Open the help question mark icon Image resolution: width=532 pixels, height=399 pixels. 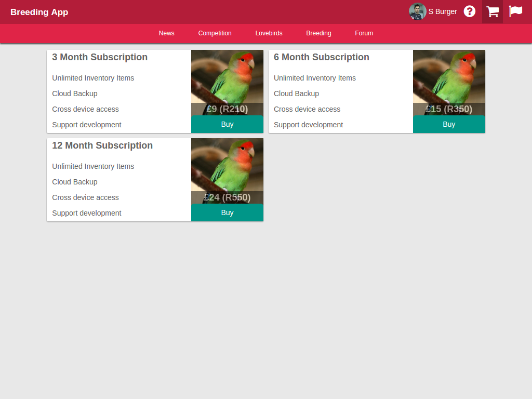point(470,11)
